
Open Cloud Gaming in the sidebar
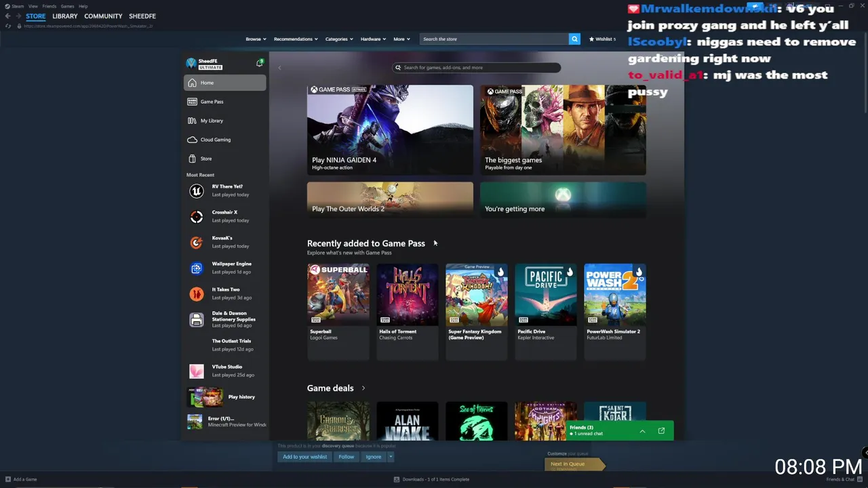[224, 140]
